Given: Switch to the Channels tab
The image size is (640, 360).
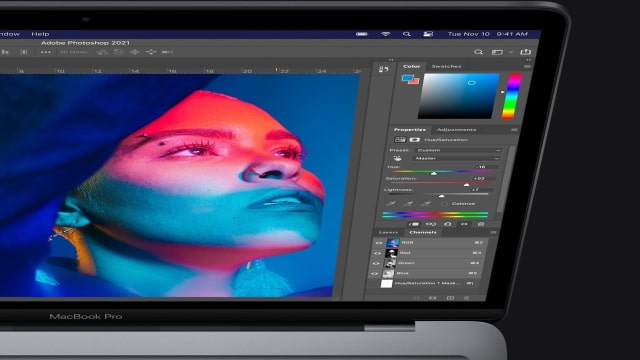Looking at the screenshot, I should 422,232.
